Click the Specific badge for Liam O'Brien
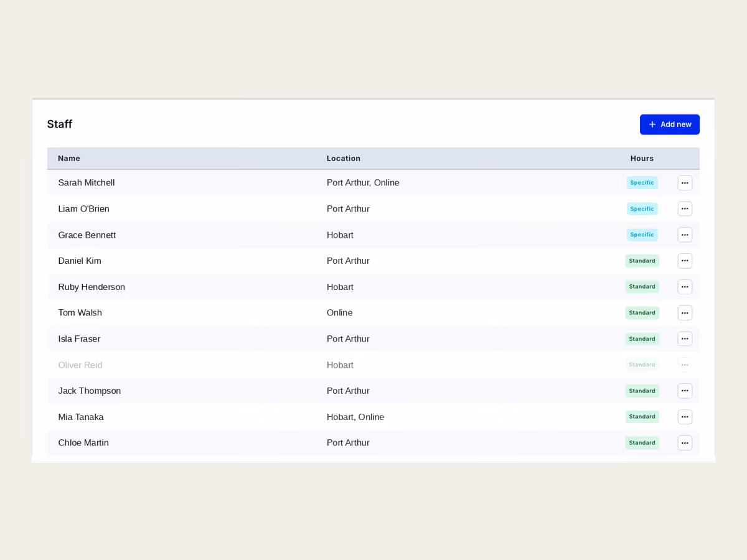This screenshot has width=747, height=560. 642,209
